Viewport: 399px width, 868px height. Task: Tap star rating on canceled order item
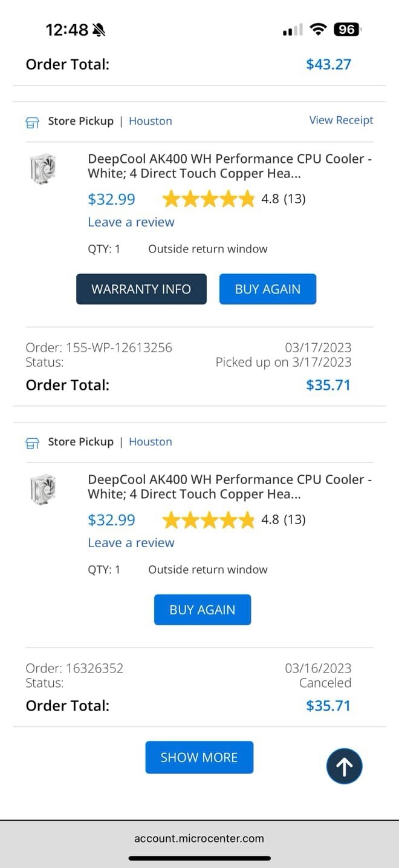pos(209,520)
